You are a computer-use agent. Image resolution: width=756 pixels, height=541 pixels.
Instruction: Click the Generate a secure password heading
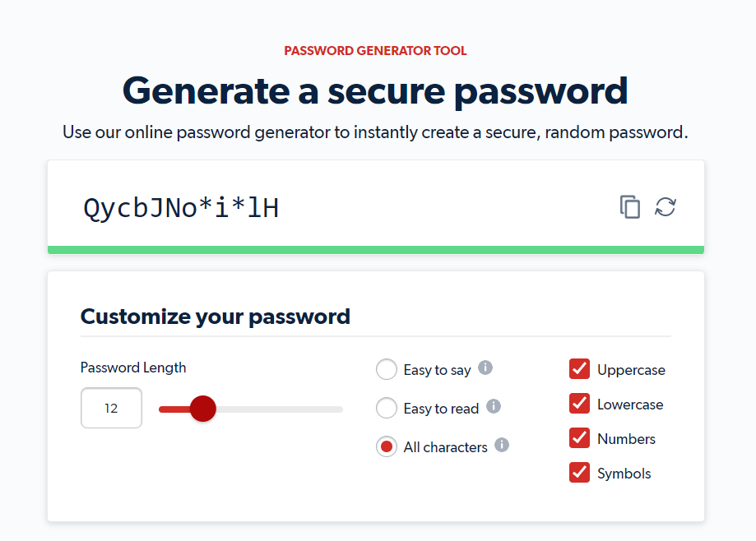[375, 91]
